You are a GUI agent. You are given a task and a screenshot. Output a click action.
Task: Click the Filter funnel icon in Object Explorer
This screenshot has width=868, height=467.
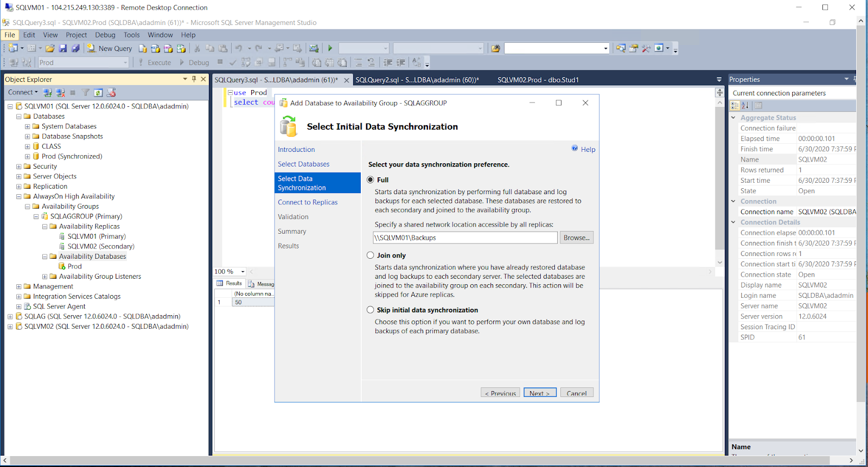86,93
